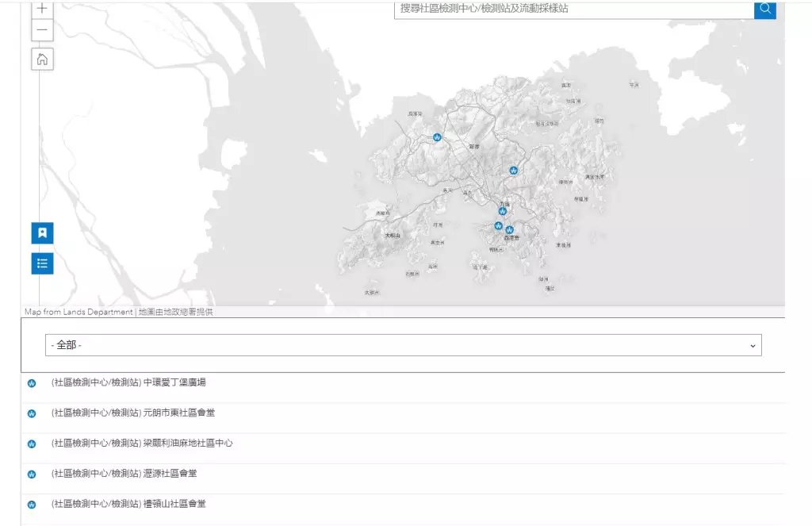Click Map from Lands Department attribution
This screenshot has width=812, height=526.
79,312
